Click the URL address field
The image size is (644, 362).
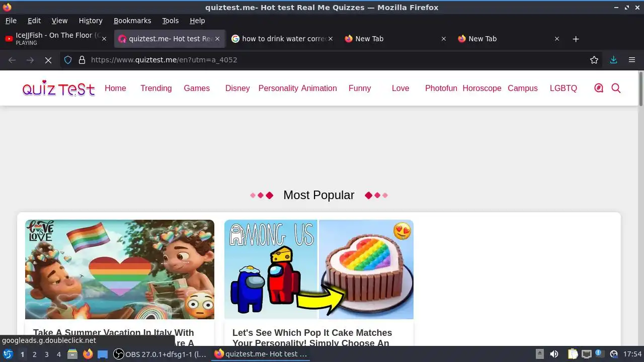tap(332, 60)
